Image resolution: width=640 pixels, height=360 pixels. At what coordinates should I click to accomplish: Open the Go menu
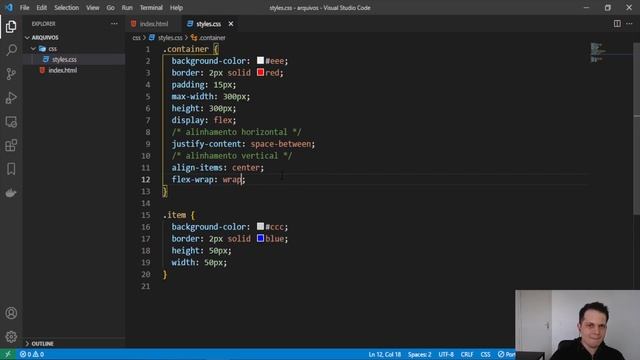[x=110, y=8]
